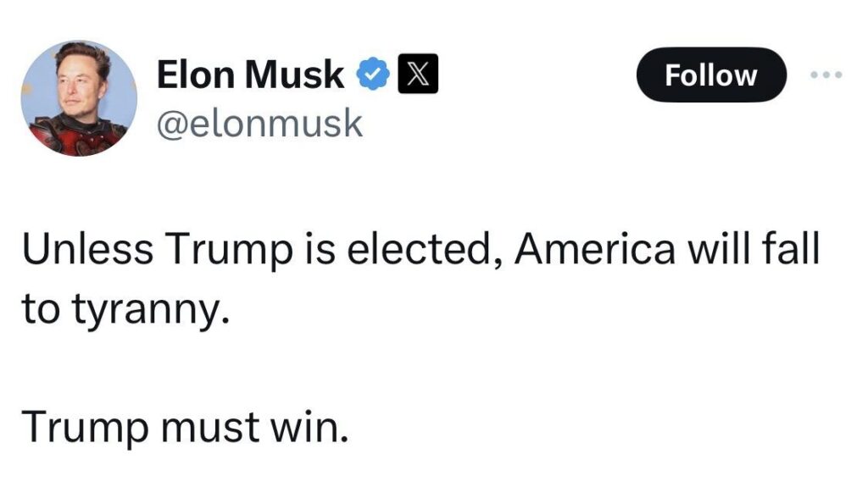
Task: Expand post options via the ellipsis
Action: [826, 75]
